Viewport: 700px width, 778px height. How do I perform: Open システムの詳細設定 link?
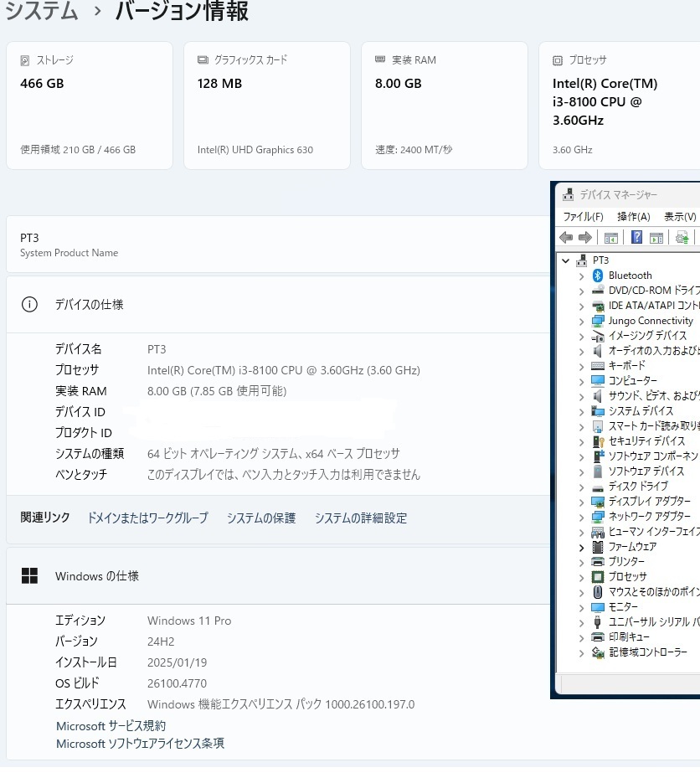click(361, 518)
